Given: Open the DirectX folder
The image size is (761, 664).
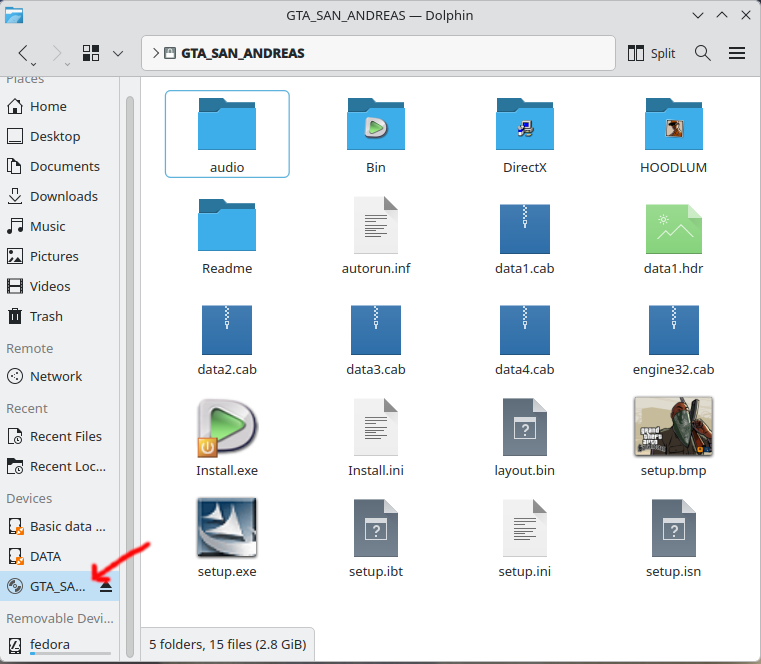Looking at the screenshot, I should pos(525,124).
